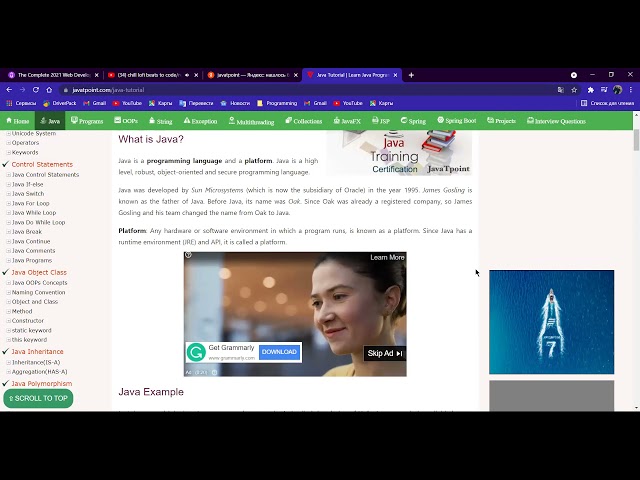This screenshot has height=480, width=640.
Task: Open Naming Convention in the sidebar
Action: 38,293
